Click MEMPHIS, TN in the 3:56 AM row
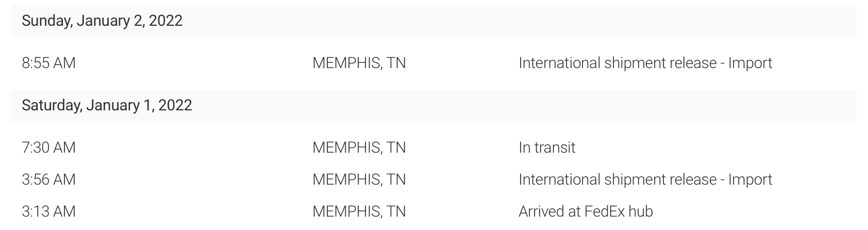Image resolution: width=868 pixels, height=230 pixels. [x=359, y=179]
